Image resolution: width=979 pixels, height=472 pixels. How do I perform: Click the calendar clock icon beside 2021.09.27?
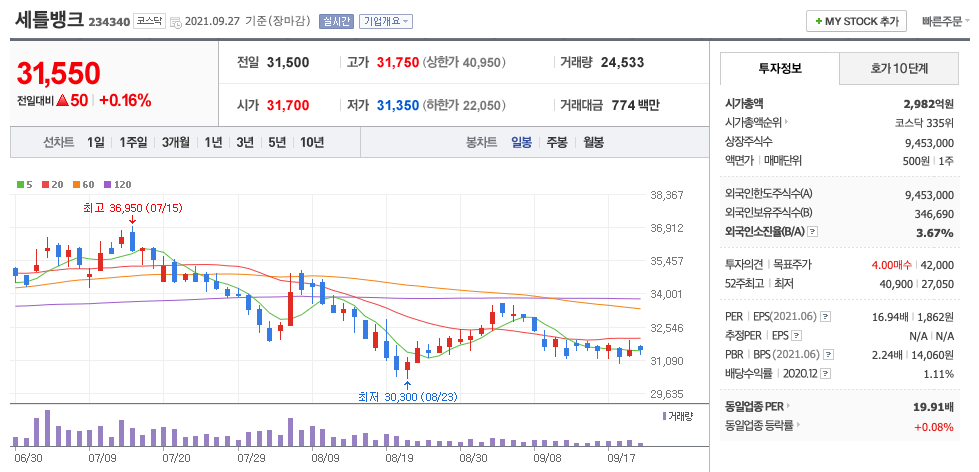point(175,22)
